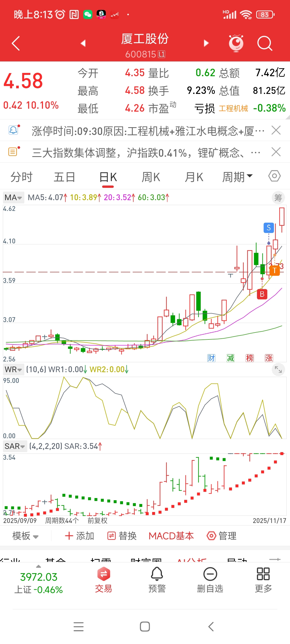Open chart settings hexagon icon
Viewport: 290px width, 644px height.
coord(274,176)
